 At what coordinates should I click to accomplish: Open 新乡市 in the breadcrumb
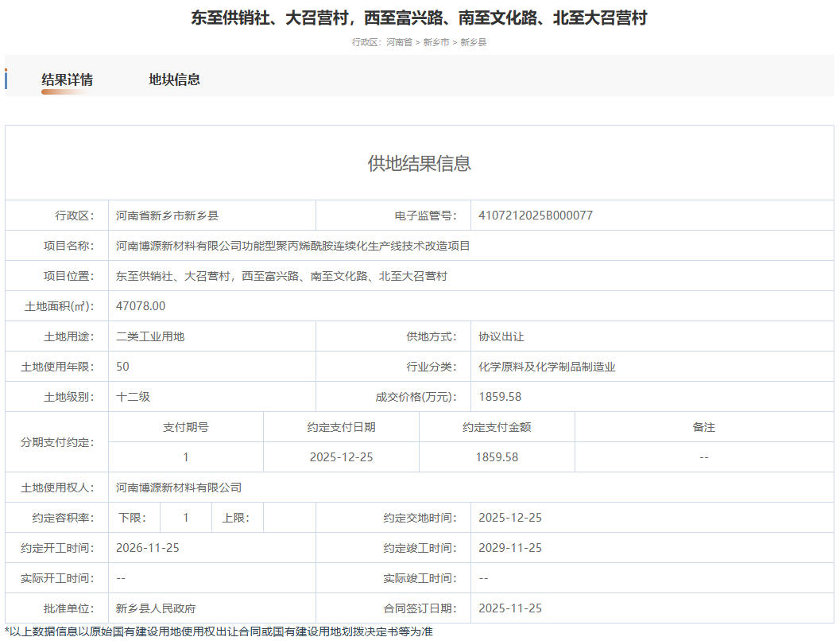(436, 42)
